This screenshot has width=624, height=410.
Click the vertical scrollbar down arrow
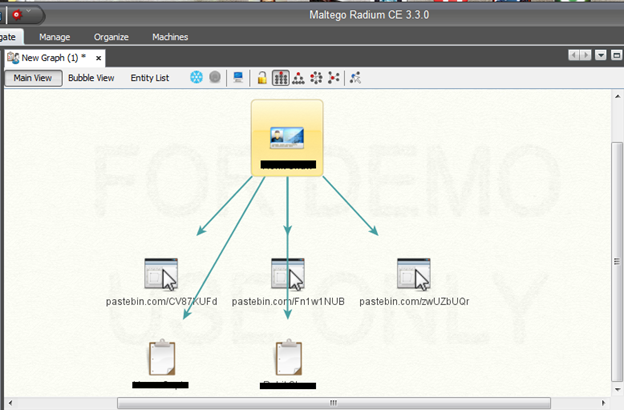pyautogui.click(x=617, y=390)
